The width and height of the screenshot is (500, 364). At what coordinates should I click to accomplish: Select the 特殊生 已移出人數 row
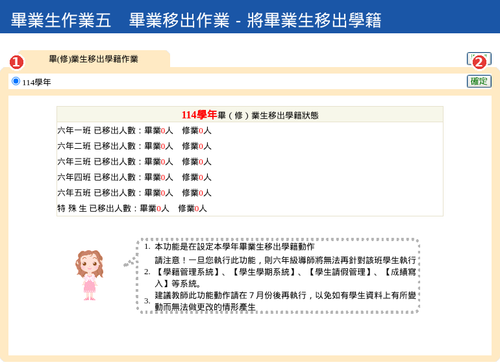[250, 208]
